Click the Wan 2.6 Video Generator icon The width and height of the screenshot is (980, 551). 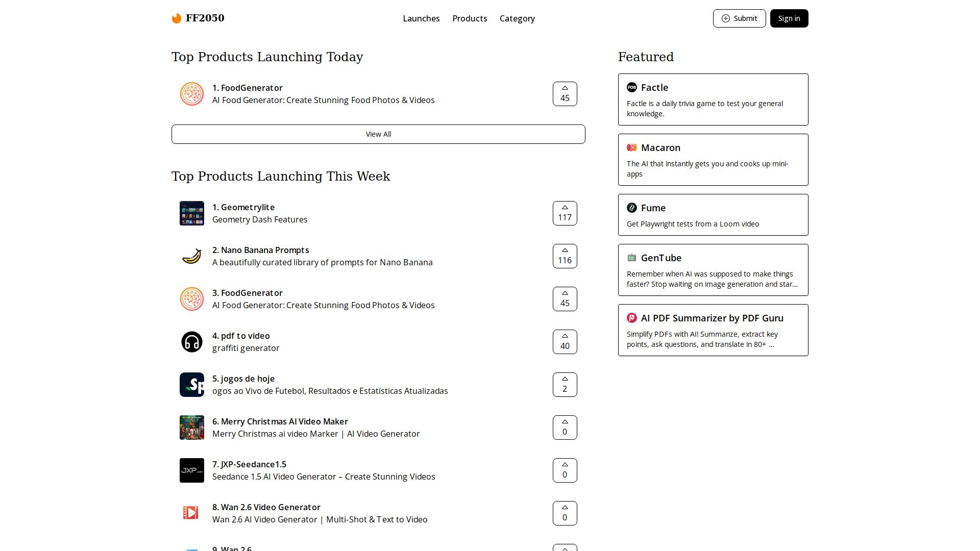pyautogui.click(x=192, y=513)
